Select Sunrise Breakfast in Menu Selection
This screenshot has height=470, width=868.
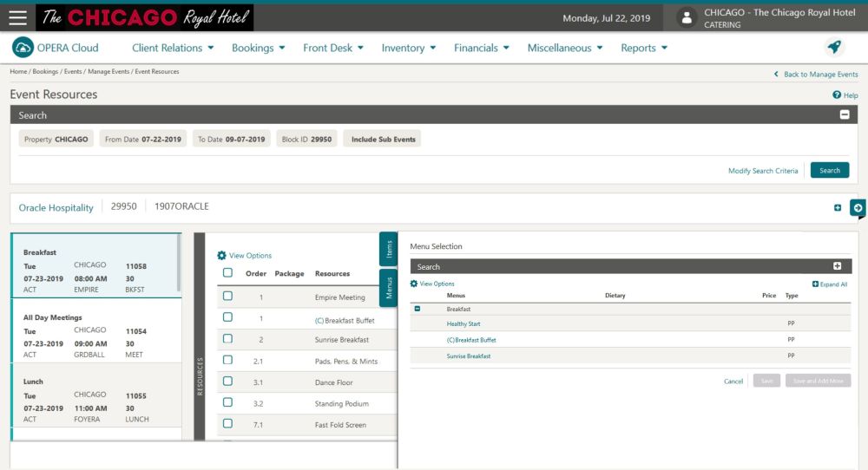[469, 356]
